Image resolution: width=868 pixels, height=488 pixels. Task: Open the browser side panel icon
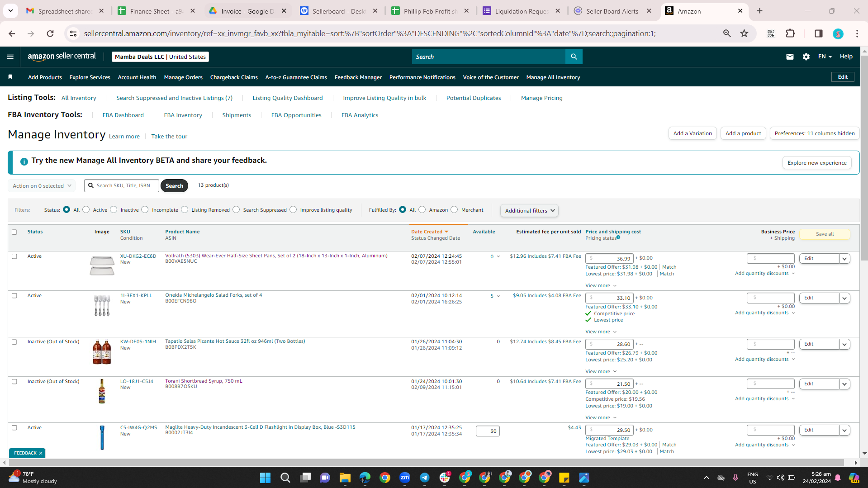pos(818,33)
